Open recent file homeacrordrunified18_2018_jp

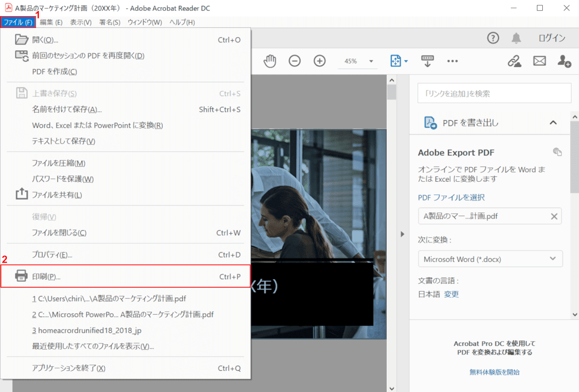pyautogui.click(x=126, y=330)
